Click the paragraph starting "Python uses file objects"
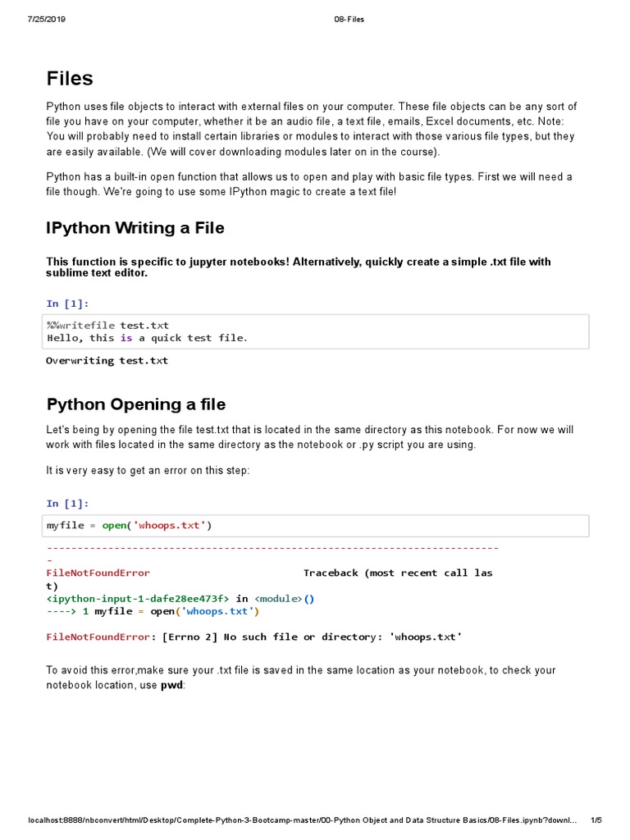630x840 pixels. click(312, 130)
